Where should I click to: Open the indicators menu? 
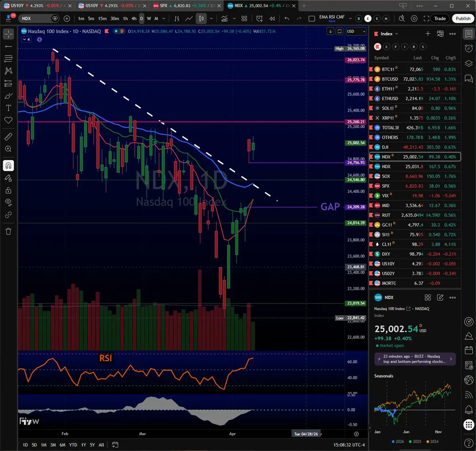[225, 19]
